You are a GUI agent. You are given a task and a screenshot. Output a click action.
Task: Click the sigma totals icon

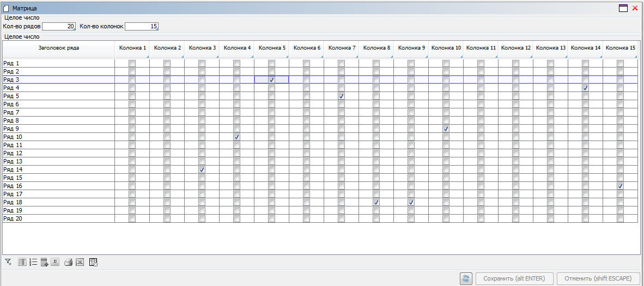coord(55,262)
